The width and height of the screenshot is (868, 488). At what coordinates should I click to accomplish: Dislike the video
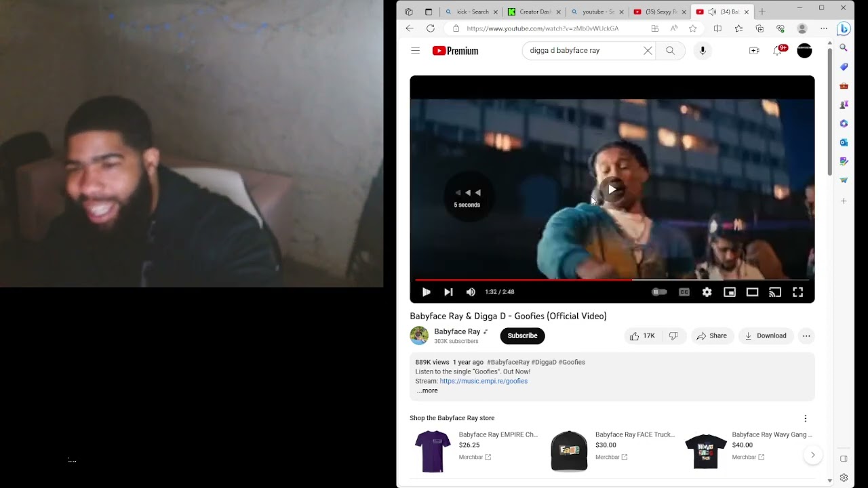point(673,335)
